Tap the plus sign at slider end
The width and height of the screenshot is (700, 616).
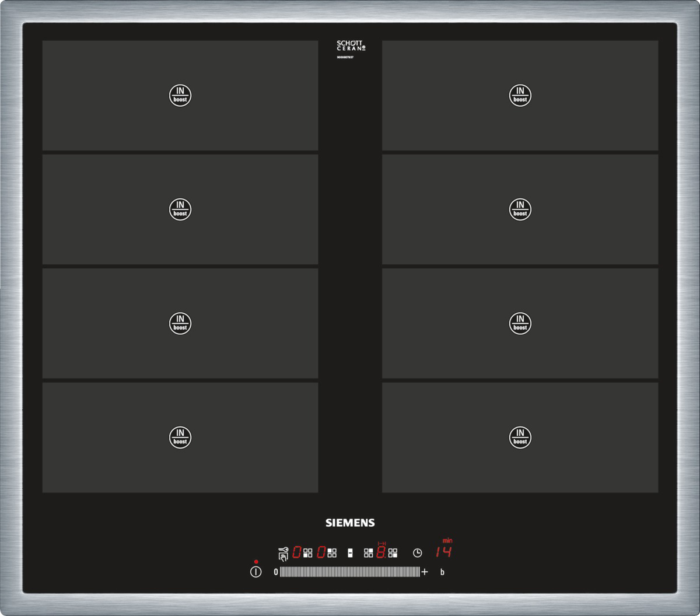[425, 572]
